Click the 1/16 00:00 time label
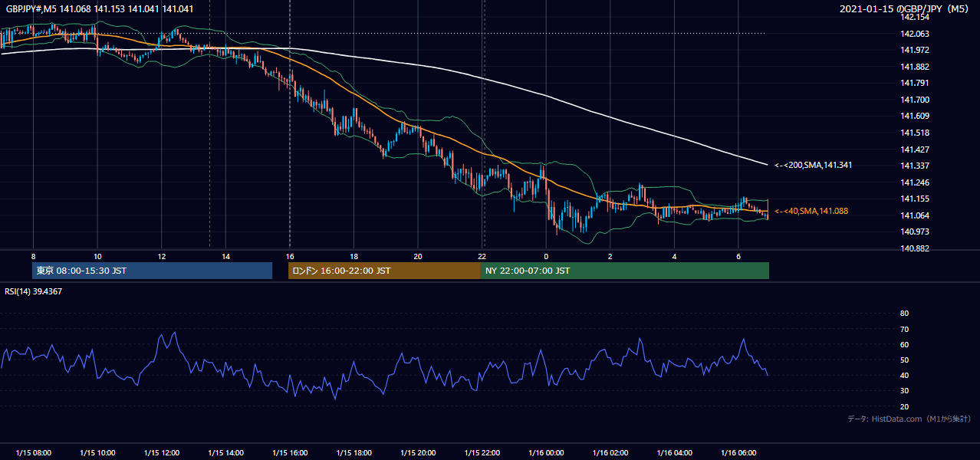 (546, 453)
